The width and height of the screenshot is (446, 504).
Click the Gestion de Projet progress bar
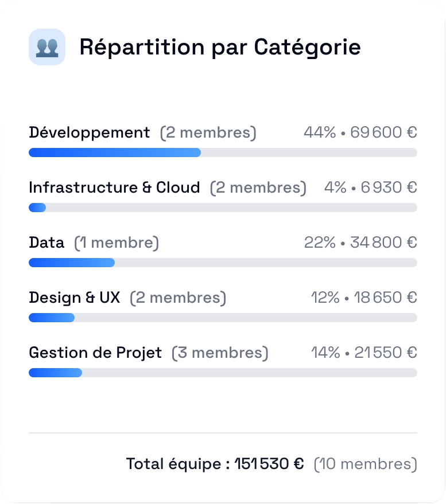[223, 373]
